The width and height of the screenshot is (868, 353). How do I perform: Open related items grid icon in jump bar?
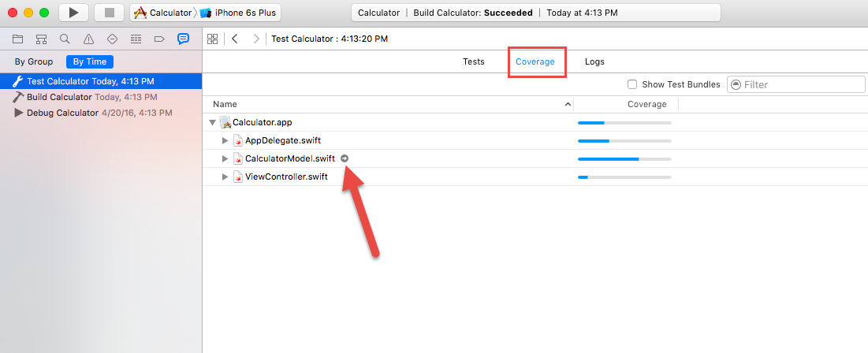click(212, 39)
